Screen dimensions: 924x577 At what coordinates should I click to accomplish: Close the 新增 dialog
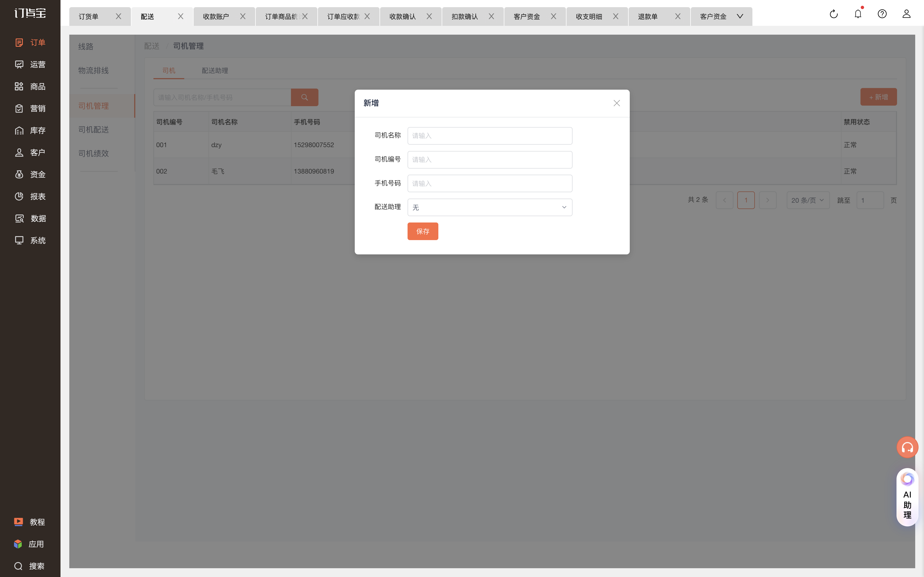coord(617,103)
